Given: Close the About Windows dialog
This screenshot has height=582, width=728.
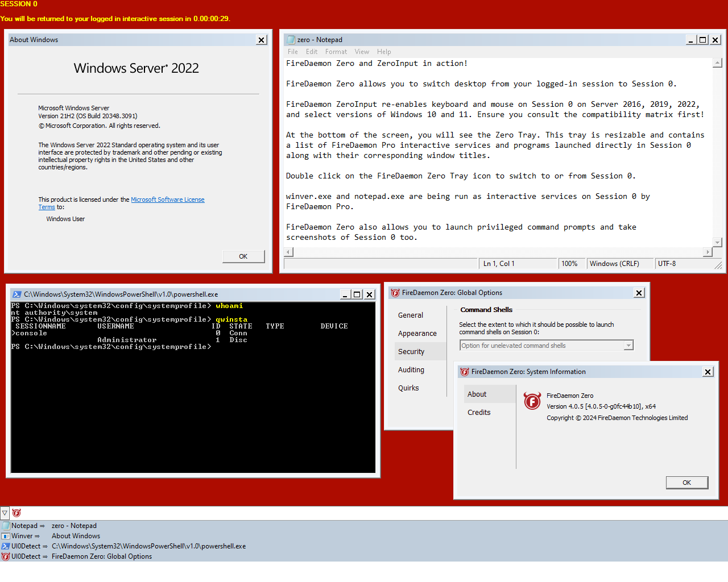Looking at the screenshot, I should [262, 40].
